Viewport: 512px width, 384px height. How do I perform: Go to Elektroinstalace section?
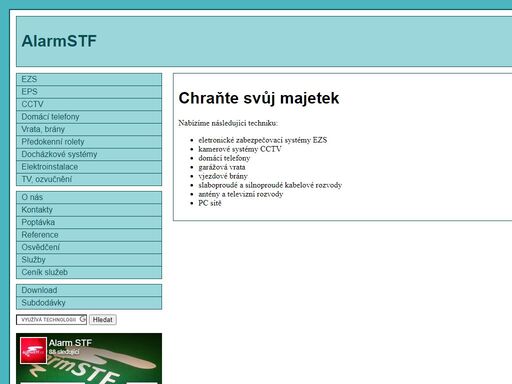(89, 167)
